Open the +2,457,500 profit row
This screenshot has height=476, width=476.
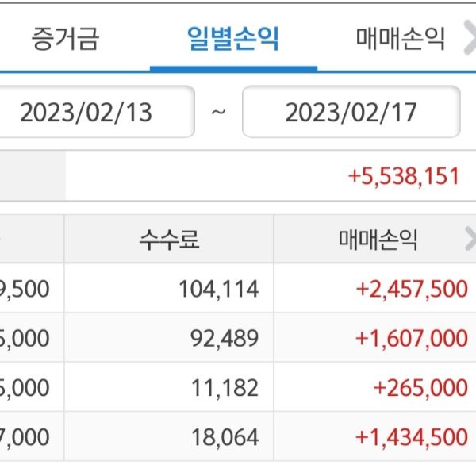(412, 289)
